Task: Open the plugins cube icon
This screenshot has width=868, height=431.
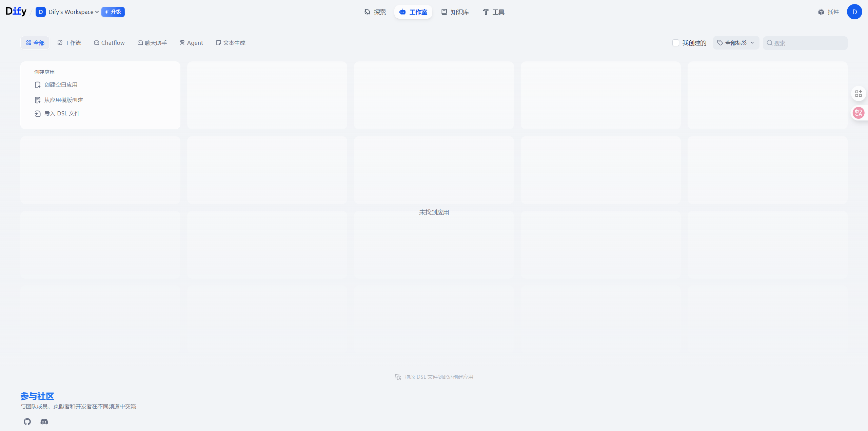Action: [x=821, y=12]
